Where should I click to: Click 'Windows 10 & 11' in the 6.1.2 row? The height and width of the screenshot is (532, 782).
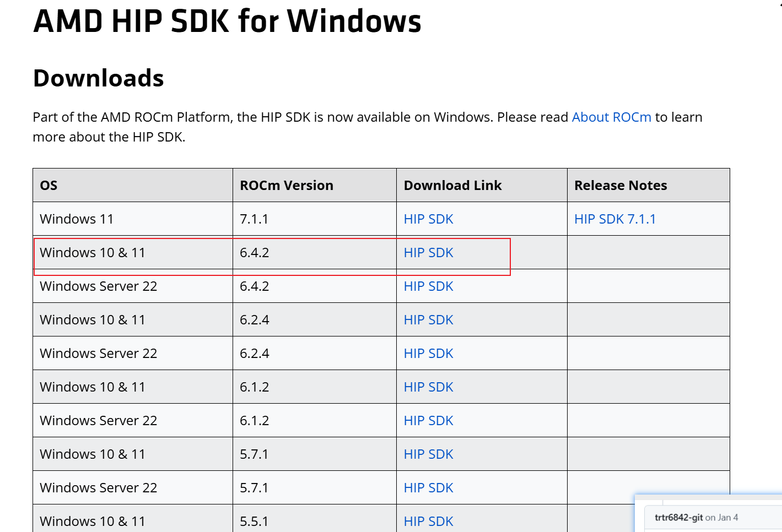click(93, 387)
